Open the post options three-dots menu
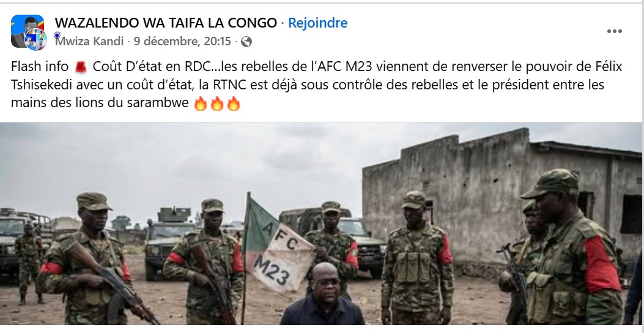The width and height of the screenshot is (644, 333). 615,31
